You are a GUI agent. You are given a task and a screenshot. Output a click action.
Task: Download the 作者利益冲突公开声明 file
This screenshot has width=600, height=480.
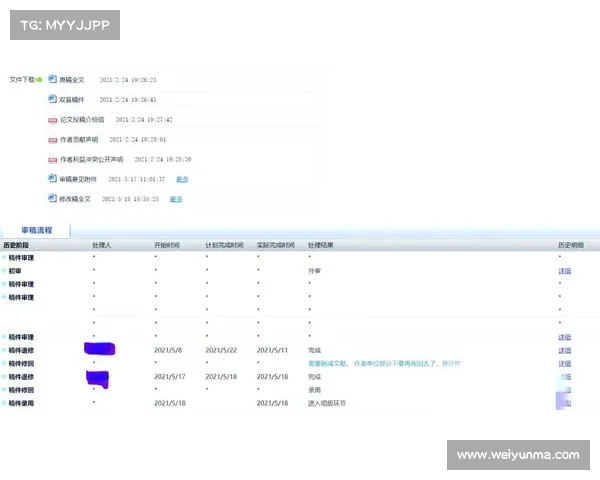91,159
